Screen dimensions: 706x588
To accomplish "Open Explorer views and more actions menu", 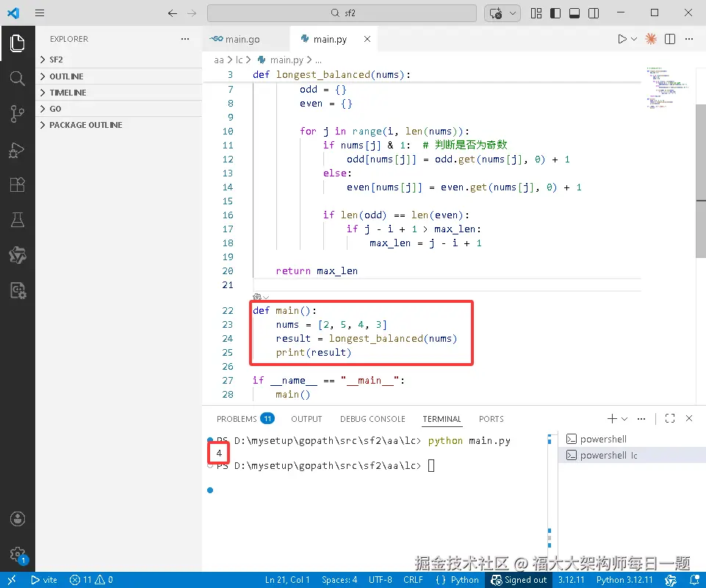I will coord(185,39).
